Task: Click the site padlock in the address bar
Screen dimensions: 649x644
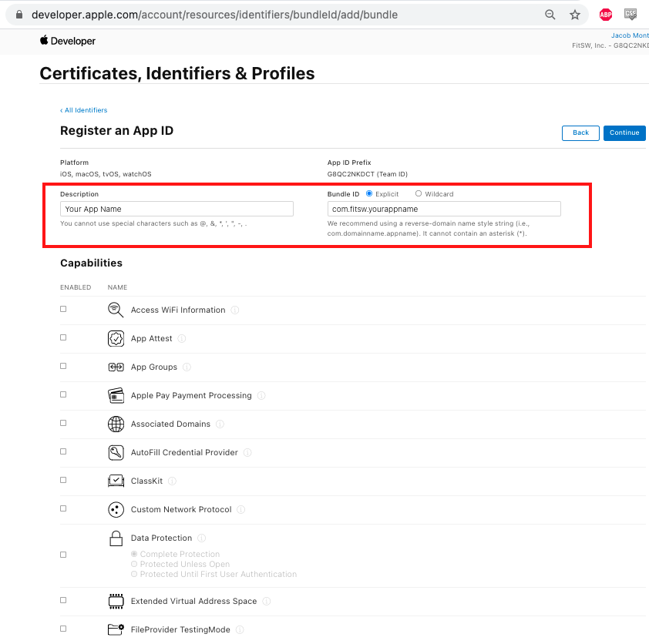Action: click(19, 15)
